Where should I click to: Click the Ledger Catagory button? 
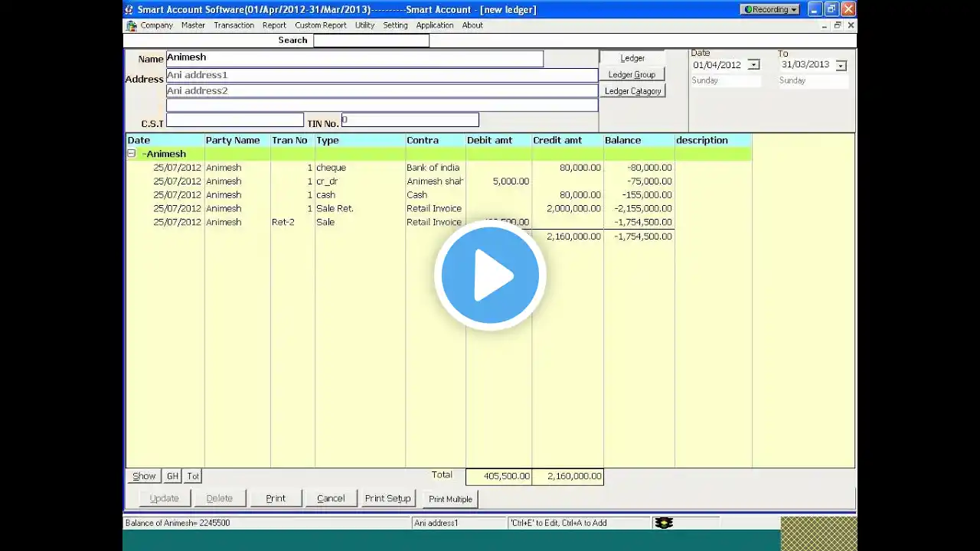(x=632, y=91)
